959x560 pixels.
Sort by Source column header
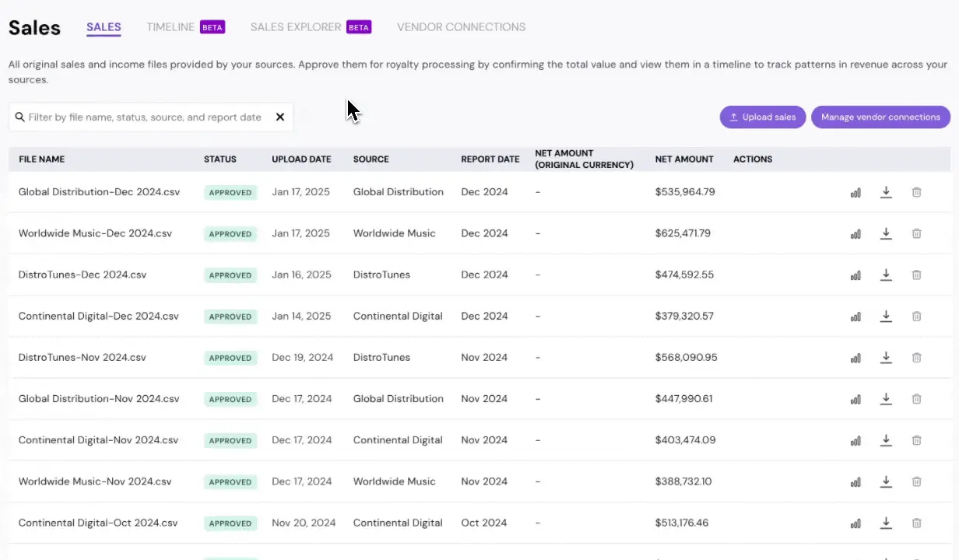tap(371, 159)
